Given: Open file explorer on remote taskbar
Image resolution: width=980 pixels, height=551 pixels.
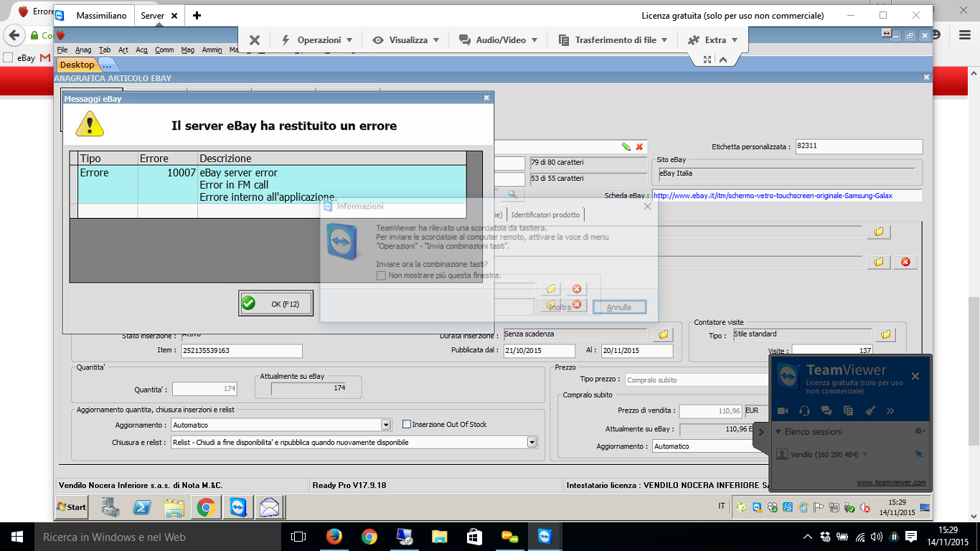Looking at the screenshot, I should (x=174, y=508).
